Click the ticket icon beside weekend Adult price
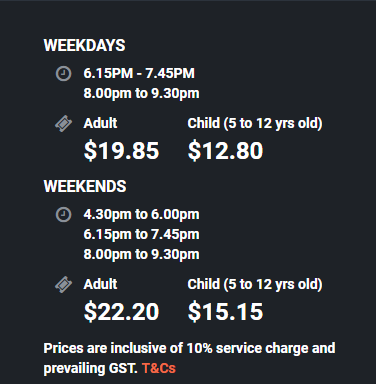376x384 pixels. click(x=63, y=285)
